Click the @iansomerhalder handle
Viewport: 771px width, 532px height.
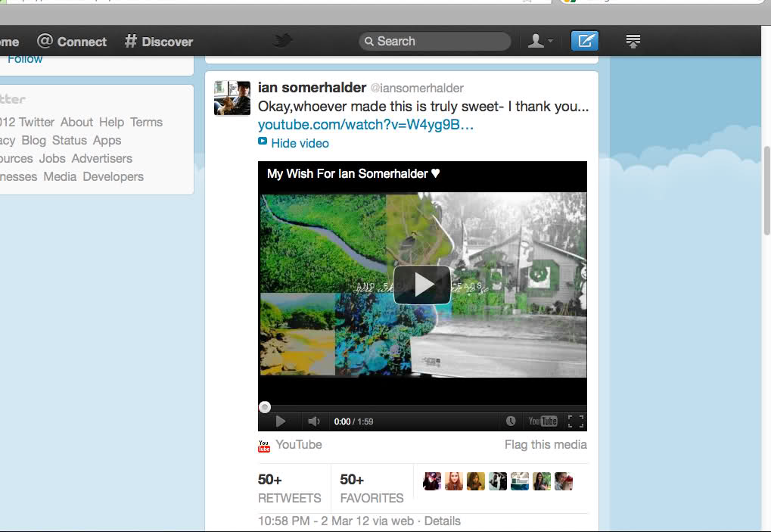[x=416, y=88]
